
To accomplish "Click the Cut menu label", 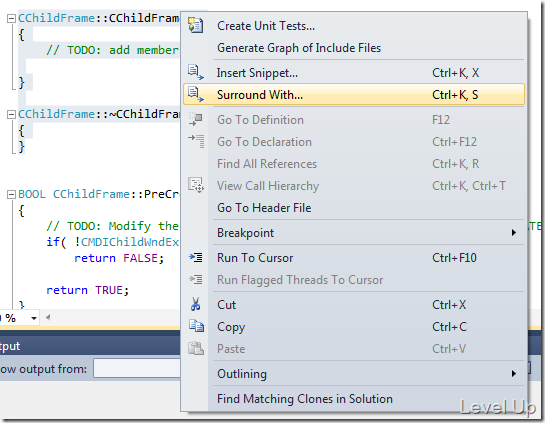I will coord(226,305).
